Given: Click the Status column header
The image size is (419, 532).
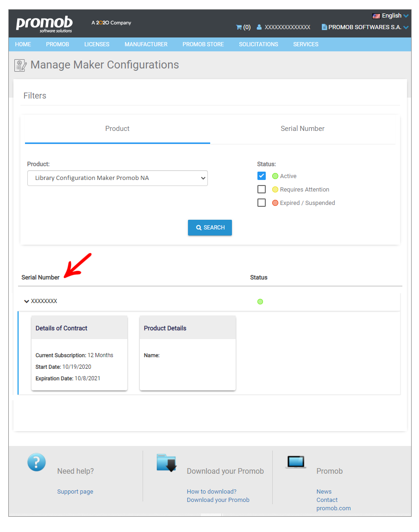Looking at the screenshot, I should pos(259,278).
